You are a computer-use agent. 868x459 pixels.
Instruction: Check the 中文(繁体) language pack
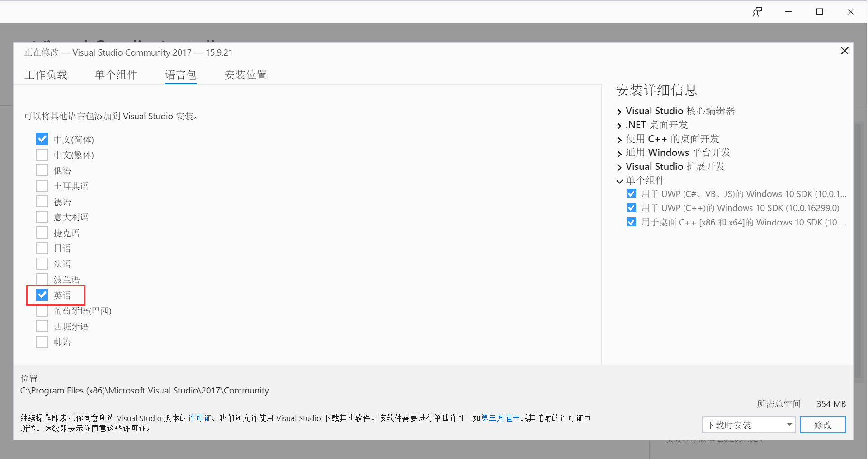[x=42, y=155]
